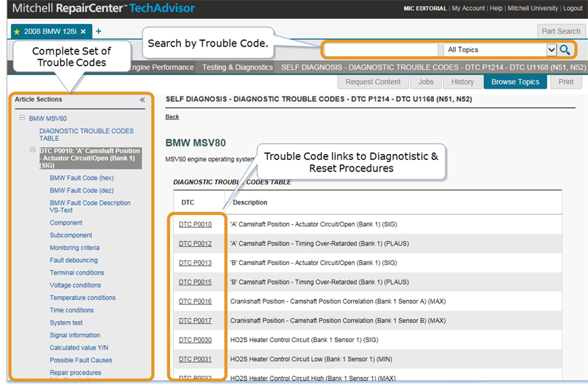Open the Jobs tab

[x=426, y=82]
